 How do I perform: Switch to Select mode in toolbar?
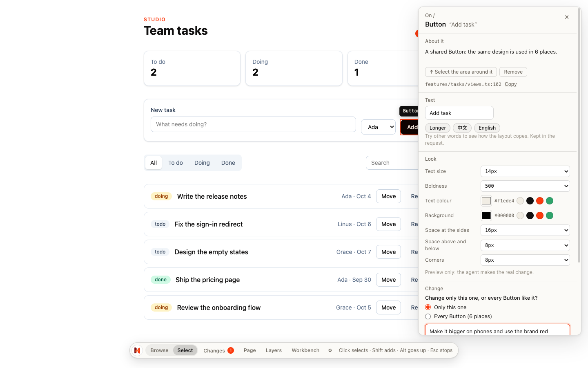tap(185, 350)
